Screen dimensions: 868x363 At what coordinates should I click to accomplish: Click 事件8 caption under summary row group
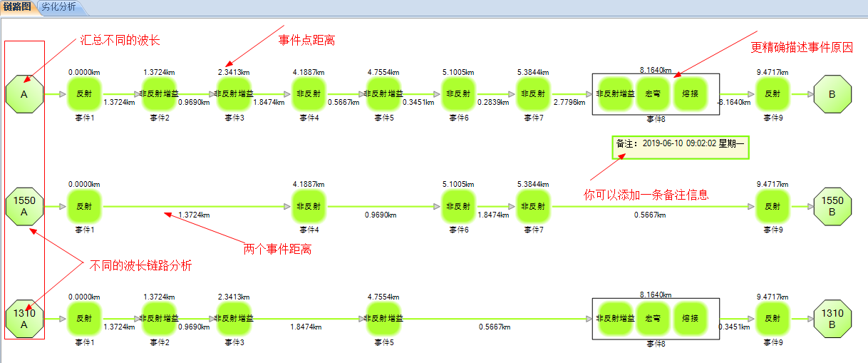pos(656,118)
